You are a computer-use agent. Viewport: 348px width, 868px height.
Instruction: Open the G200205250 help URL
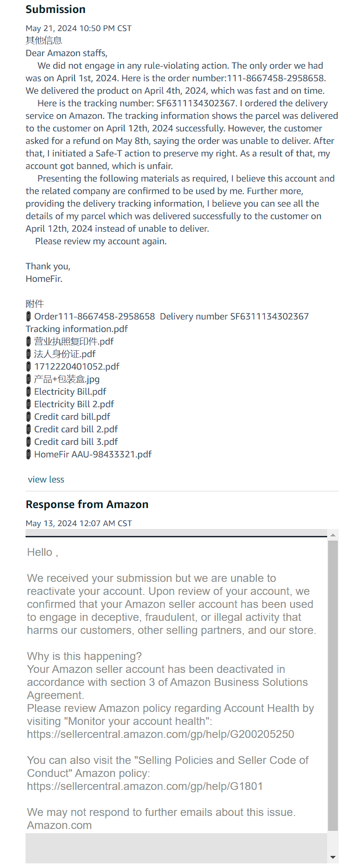click(161, 734)
